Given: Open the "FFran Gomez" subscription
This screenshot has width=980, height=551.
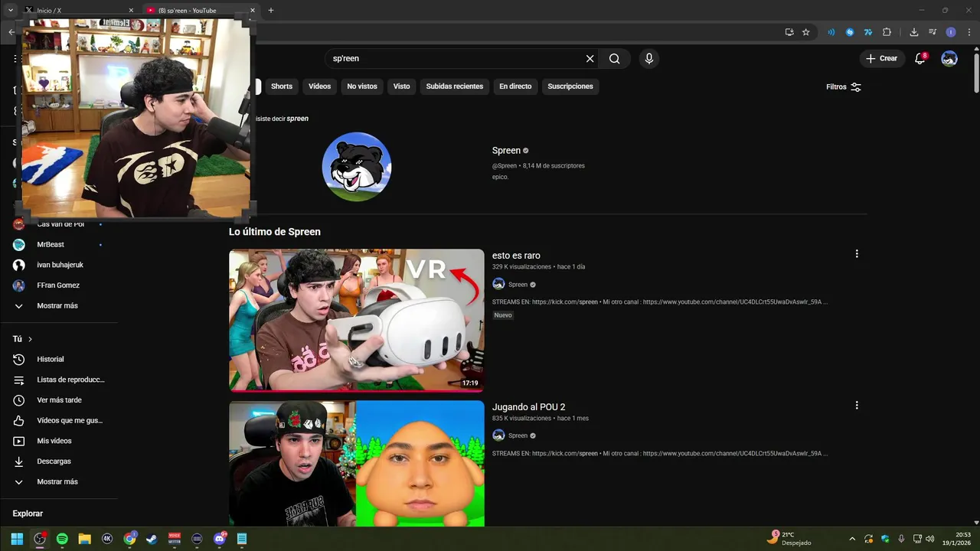Looking at the screenshot, I should pyautogui.click(x=59, y=285).
